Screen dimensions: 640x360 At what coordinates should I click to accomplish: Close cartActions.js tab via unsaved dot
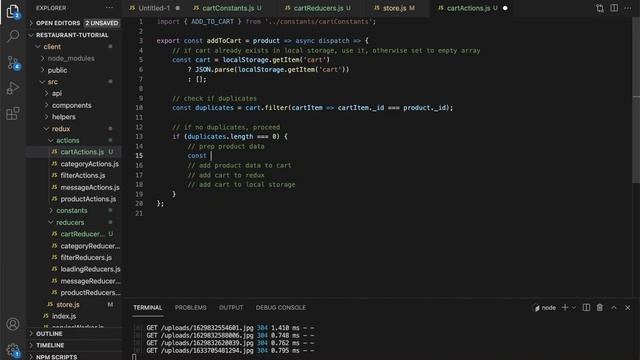(x=505, y=8)
